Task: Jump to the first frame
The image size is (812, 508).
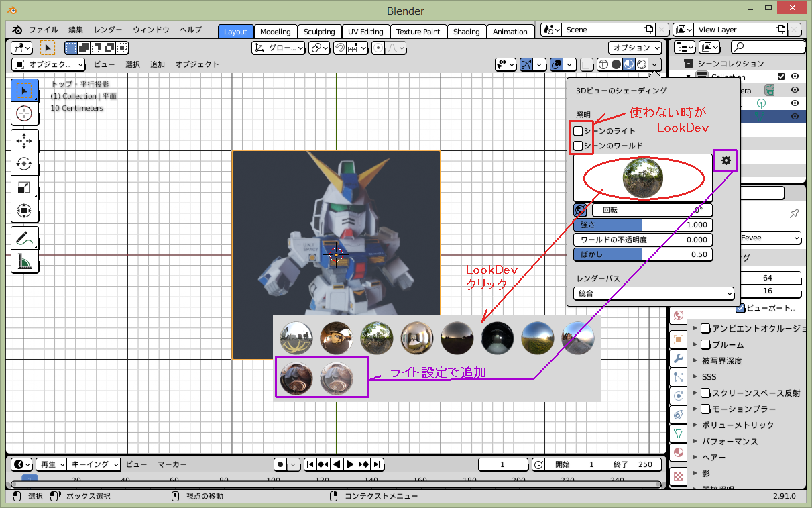Action: point(310,464)
